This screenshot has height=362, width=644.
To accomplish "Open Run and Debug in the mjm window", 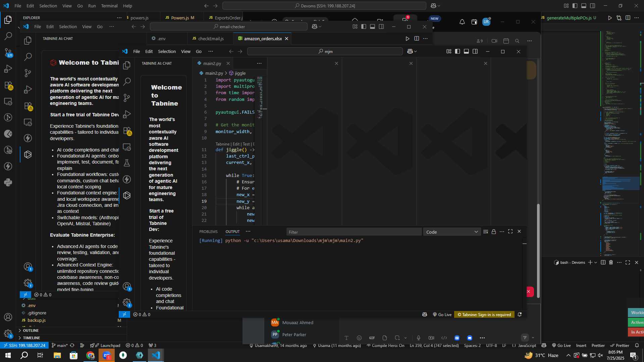I will click(x=127, y=114).
